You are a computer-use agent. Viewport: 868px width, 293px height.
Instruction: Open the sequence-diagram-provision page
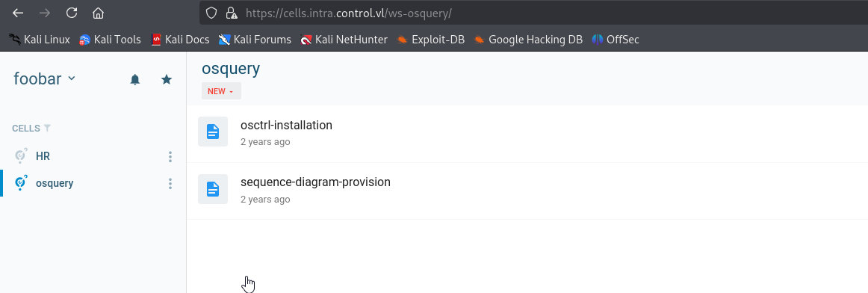(315, 182)
